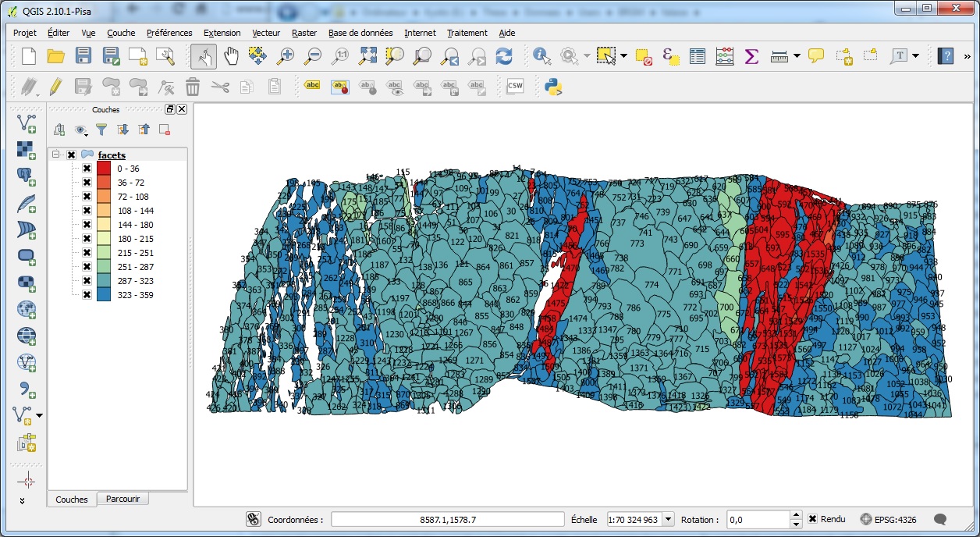Open the Vecteur menu
The width and height of the screenshot is (980, 537).
pos(266,33)
